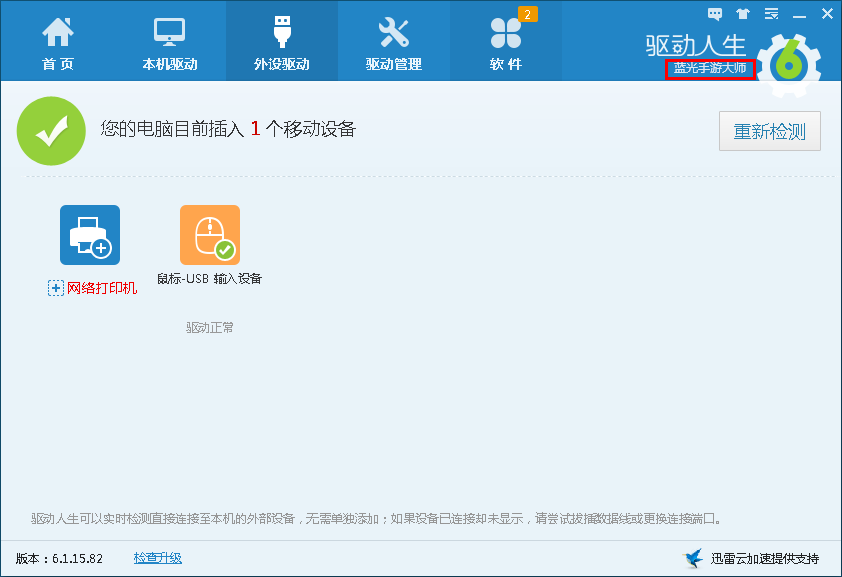This screenshot has width=842, height=577.
Task: Click the Xunlei bird icon in footer
Action: pos(693,558)
